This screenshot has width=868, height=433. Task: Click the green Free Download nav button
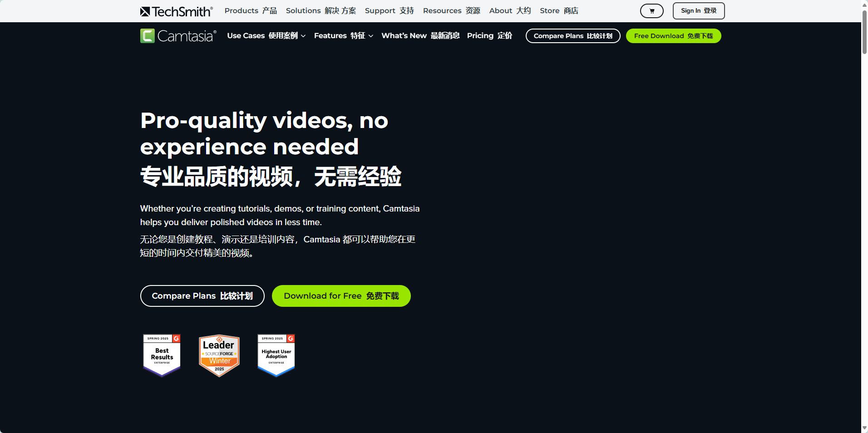[673, 36]
